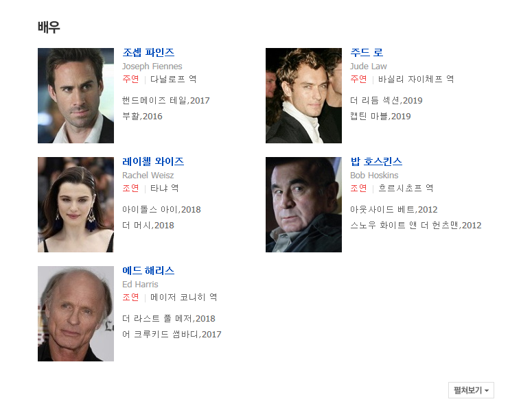The width and height of the screenshot is (532, 419).
Task: Open film 부활,2016
Action: [142, 117]
